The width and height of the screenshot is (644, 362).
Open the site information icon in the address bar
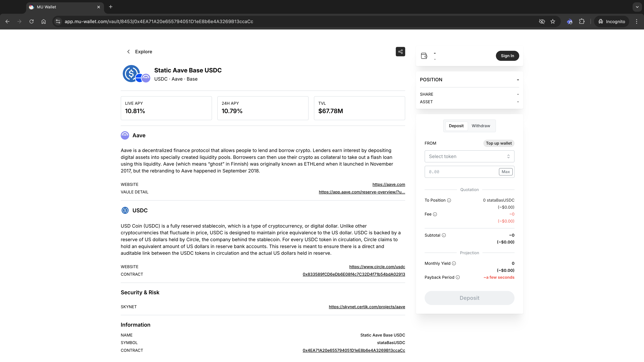pos(58,21)
